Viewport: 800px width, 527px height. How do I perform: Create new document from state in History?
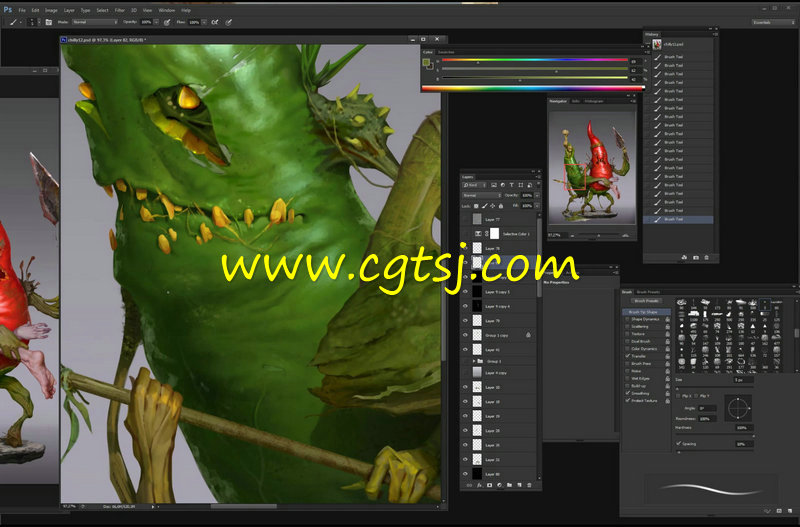point(684,258)
